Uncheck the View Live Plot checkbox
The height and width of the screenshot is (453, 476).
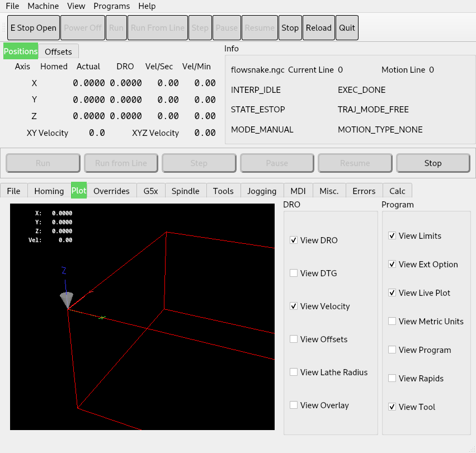(x=392, y=292)
